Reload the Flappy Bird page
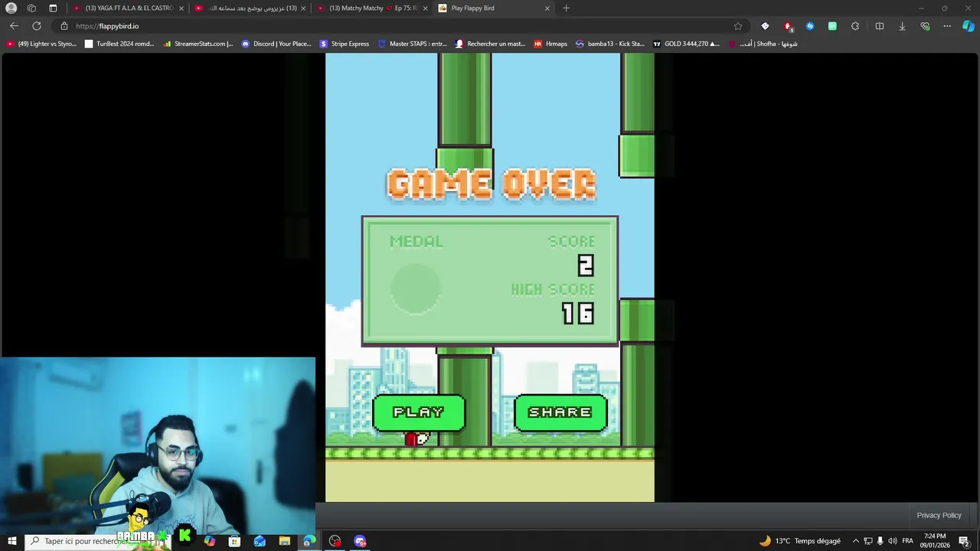Screen dimensions: 980x551 [36, 26]
